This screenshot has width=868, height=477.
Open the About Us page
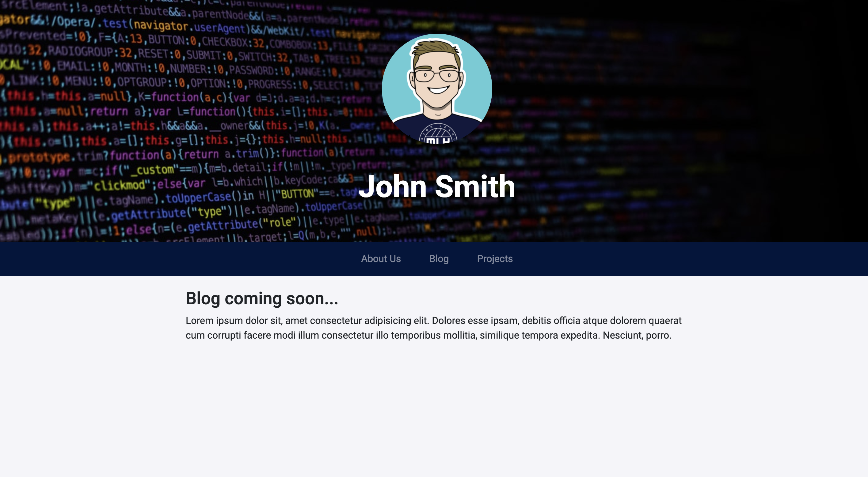[381, 258]
